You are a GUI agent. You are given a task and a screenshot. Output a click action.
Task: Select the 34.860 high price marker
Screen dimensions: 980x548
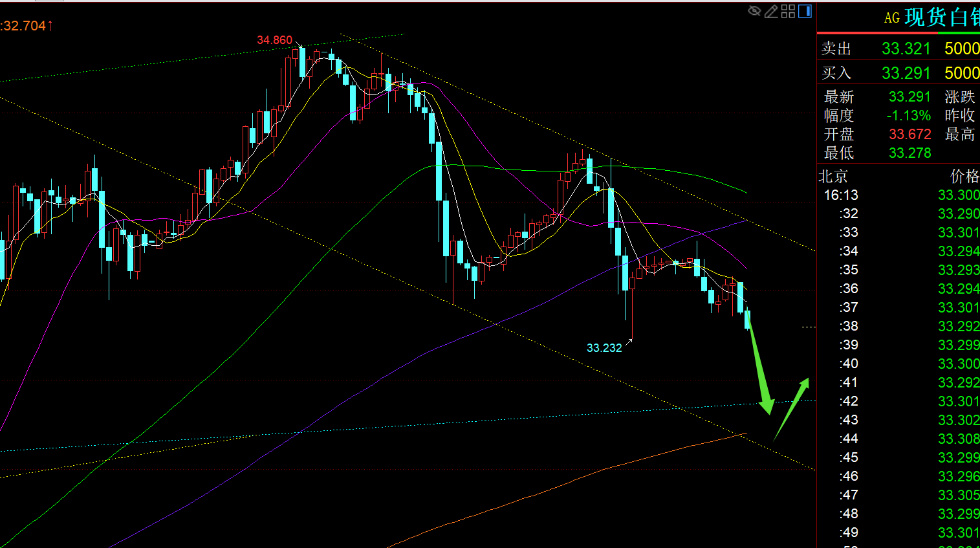[274, 40]
